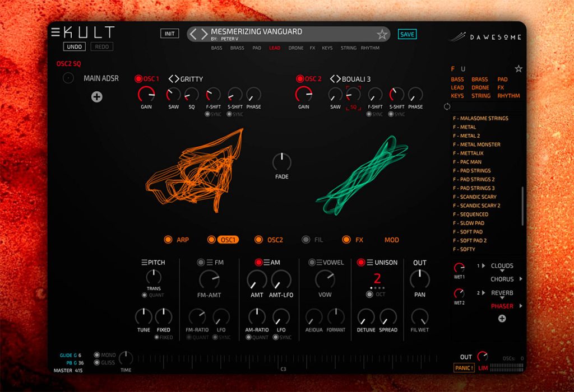
Task: Enable the VOWEL section toggle
Action: (312, 262)
